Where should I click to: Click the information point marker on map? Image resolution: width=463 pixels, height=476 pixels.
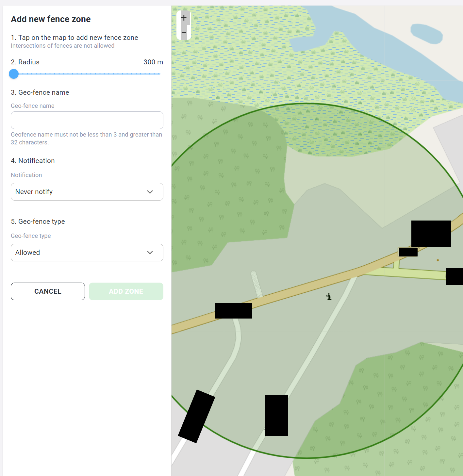pyautogui.click(x=329, y=297)
